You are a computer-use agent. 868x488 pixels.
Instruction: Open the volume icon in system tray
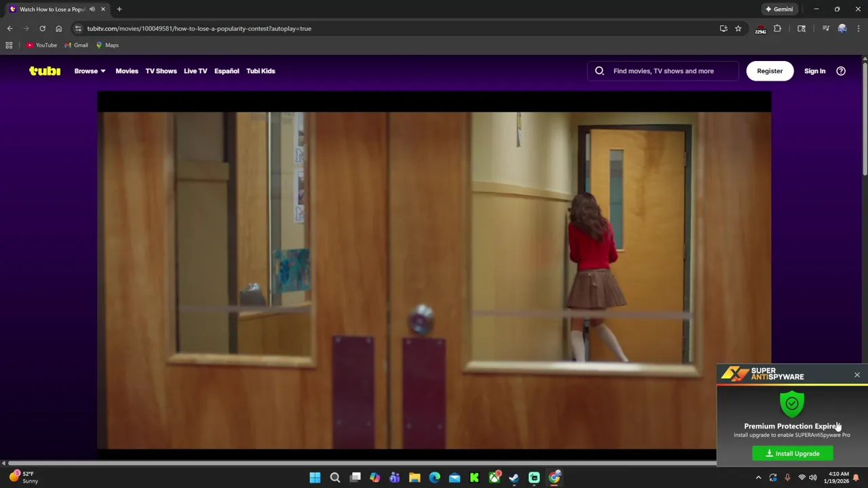coord(812,478)
